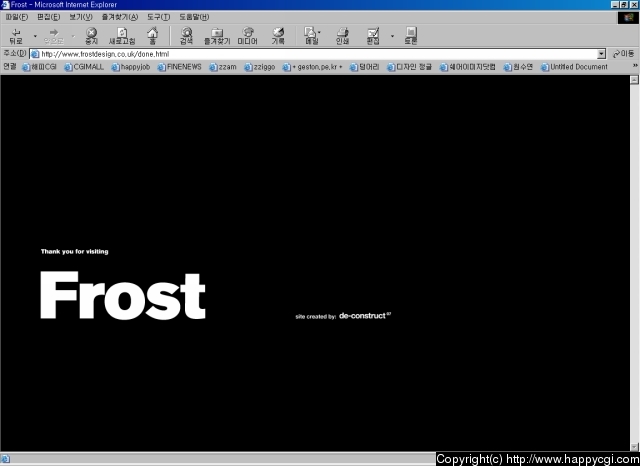640x466 pixels.
Task: Open the bookmark left of Untitled Document
Action: (x=518, y=67)
